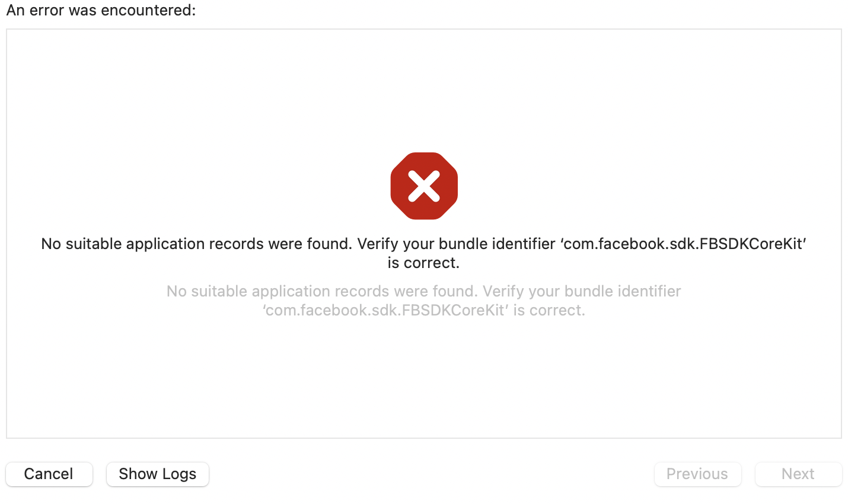Click 'is correct.' on the dark message's second line
848x504 pixels.
[424, 263]
